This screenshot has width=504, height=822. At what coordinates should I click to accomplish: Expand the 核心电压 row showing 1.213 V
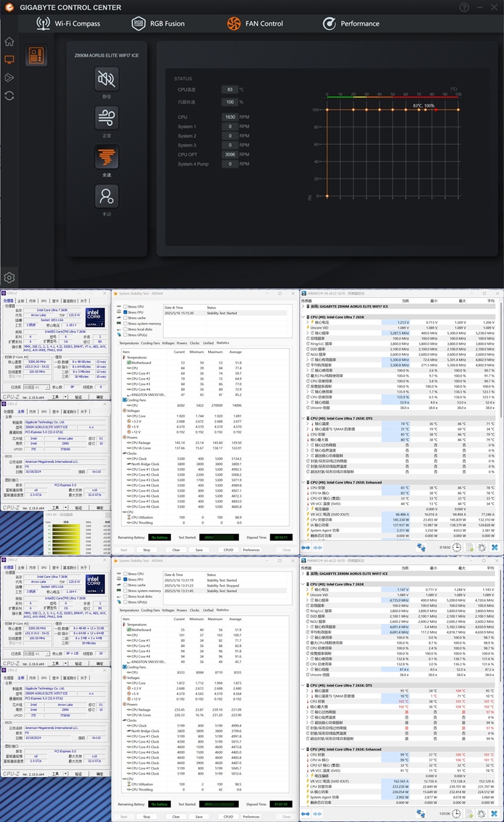click(x=308, y=322)
